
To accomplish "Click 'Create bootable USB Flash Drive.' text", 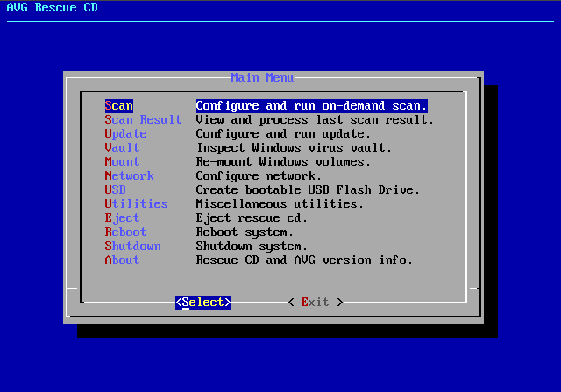I will tap(308, 189).
